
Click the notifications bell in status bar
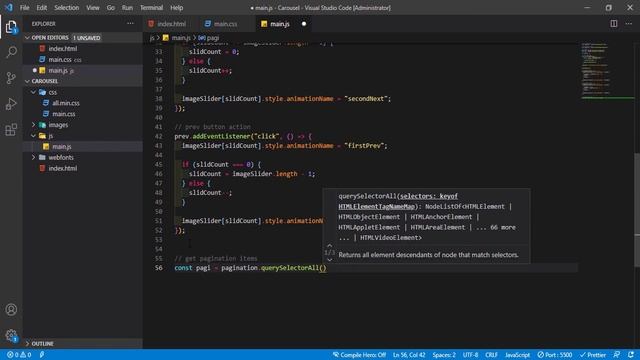point(631,355)
